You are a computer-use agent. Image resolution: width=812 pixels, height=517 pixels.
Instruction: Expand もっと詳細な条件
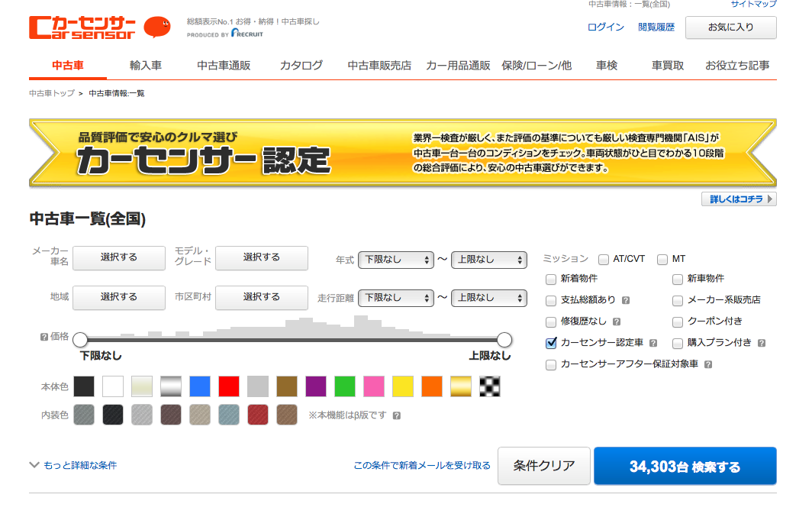pyautogui.click(x=73, y=465)
